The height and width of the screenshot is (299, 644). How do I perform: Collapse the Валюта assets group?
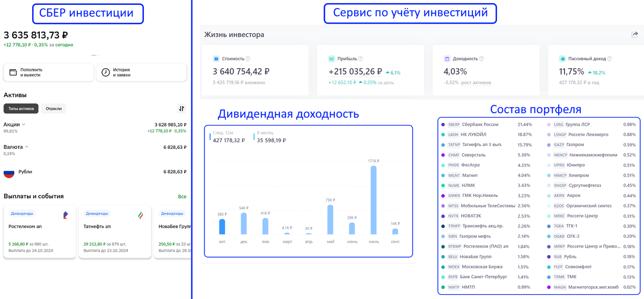16,147
